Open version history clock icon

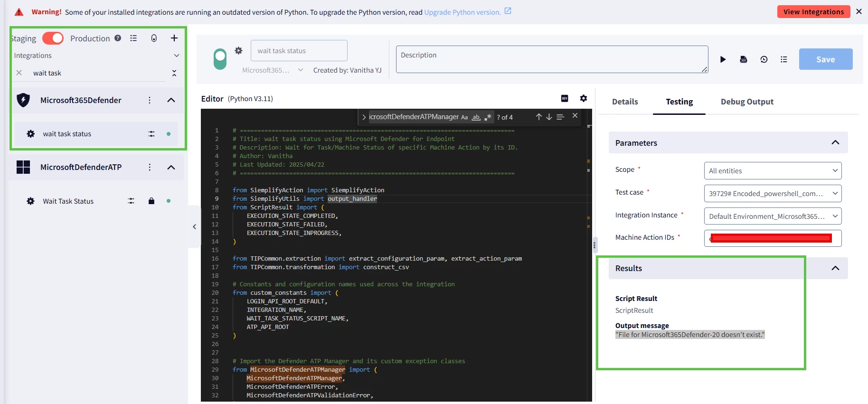764,59
